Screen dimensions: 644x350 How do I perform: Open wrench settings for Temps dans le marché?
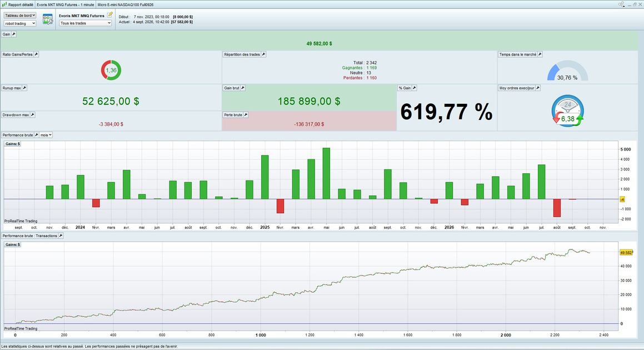tap(540, 54)
